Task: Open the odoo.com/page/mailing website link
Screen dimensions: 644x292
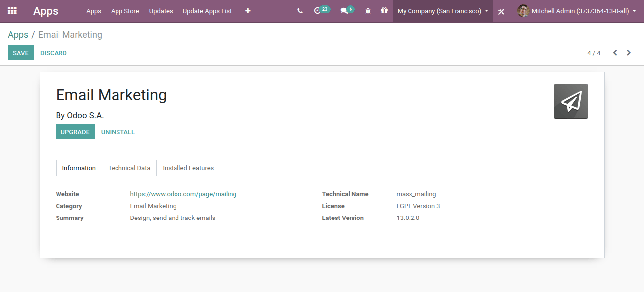Action: 183,194
